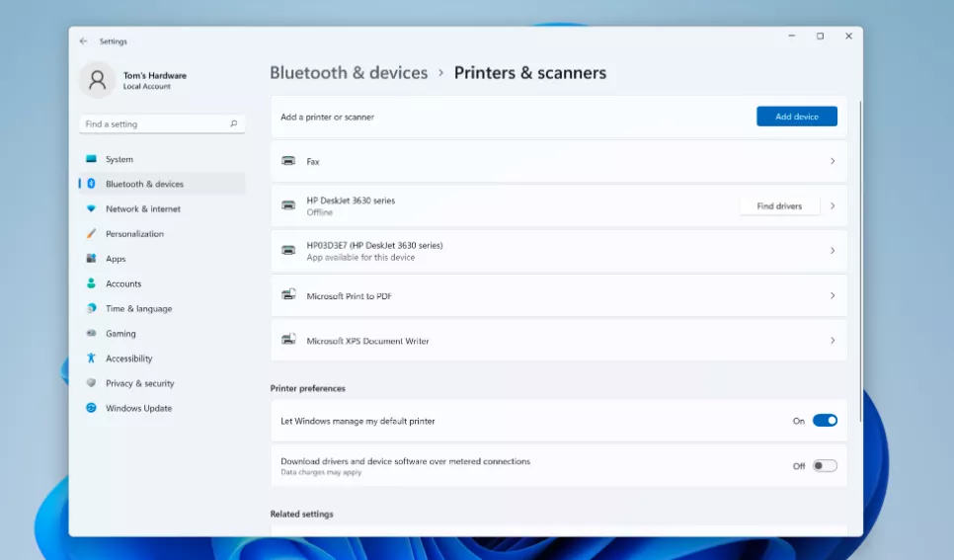
Task: Click the Personalization paintbrush icon
Action: pos(91,234)
